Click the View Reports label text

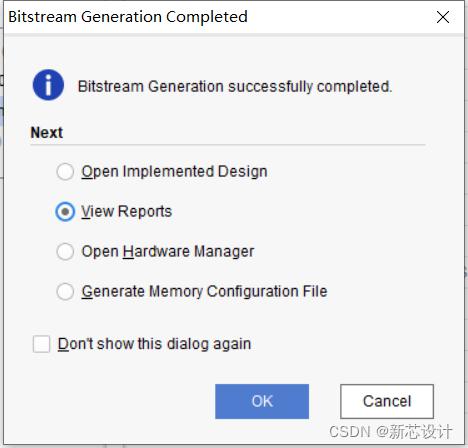[x=127, y=212]
